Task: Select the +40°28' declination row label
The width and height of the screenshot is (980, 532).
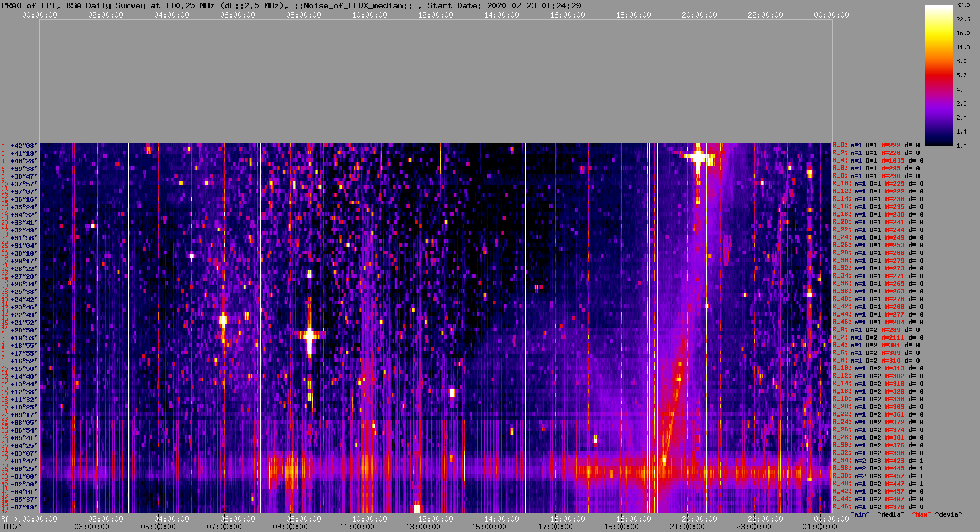Action: tap(24, 161)
